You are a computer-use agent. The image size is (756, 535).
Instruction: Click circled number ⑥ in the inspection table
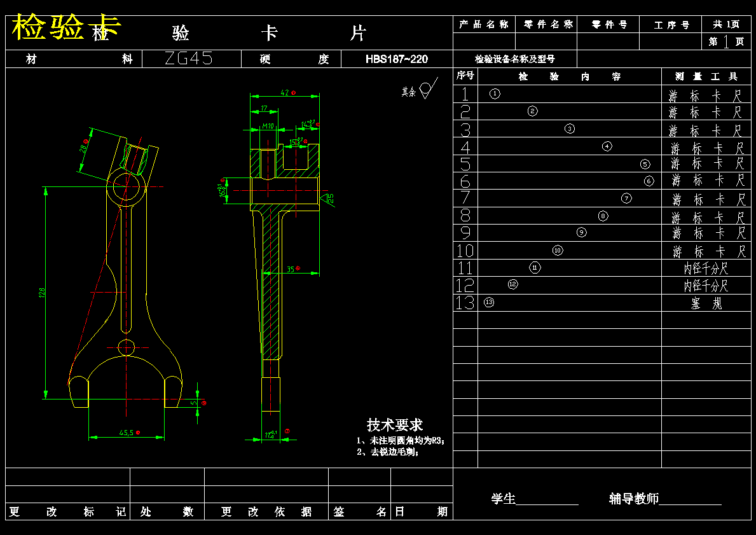pyautogui.click(x=649, y=181)
